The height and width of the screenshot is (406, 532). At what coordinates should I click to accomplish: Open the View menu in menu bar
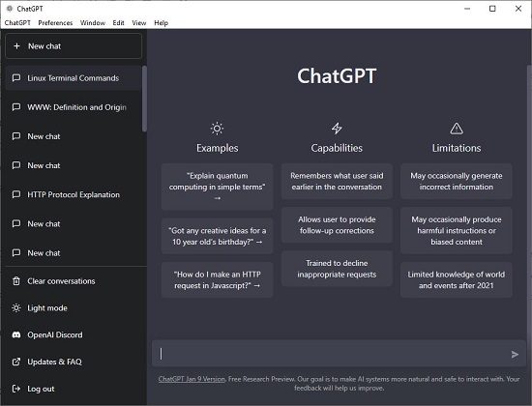[138, 23]
